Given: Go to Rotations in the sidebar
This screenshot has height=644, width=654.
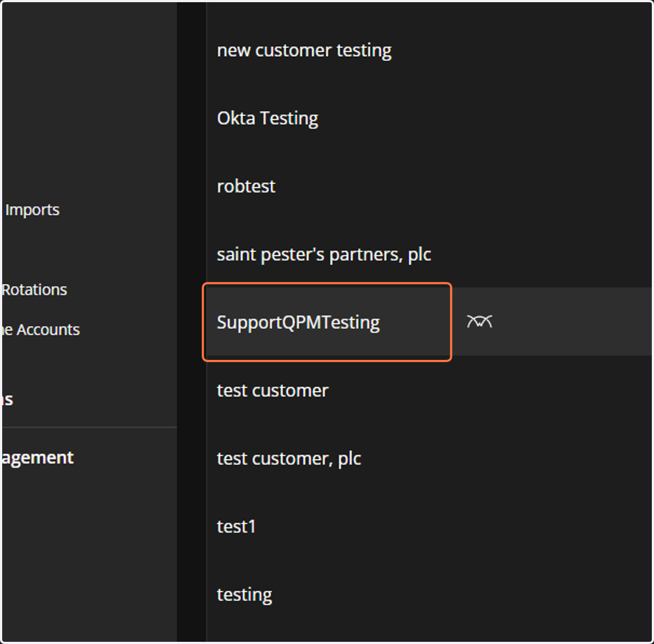Looking at the screenshot, I should (34, 290).
